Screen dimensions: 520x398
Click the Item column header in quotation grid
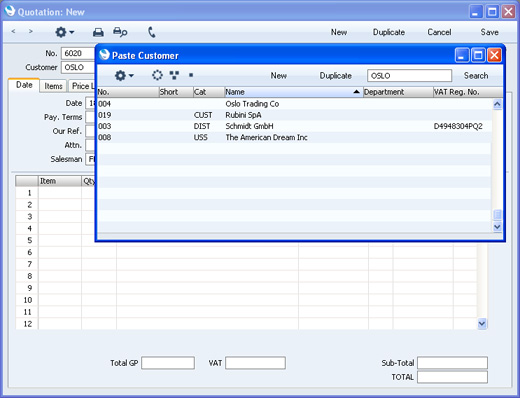(60, 181)
